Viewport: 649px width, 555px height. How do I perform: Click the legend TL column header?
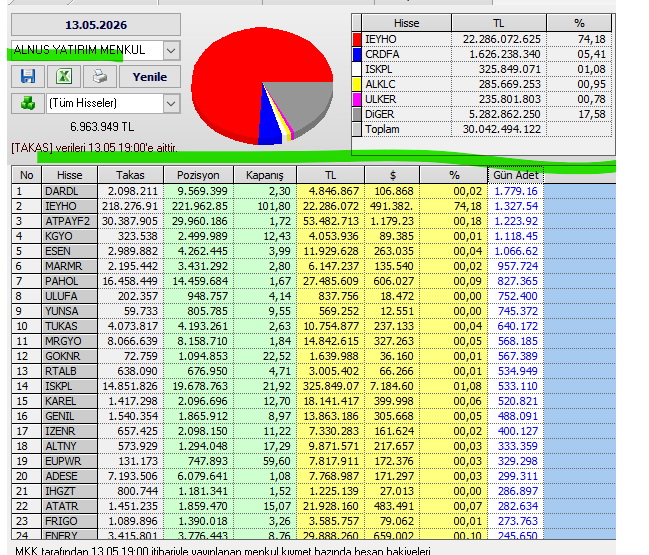499,23
